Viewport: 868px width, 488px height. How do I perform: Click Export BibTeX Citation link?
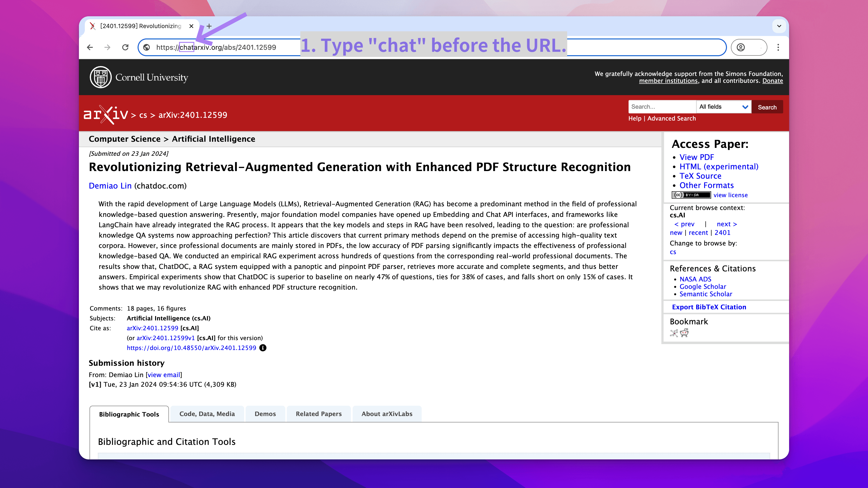pos(709,307)
